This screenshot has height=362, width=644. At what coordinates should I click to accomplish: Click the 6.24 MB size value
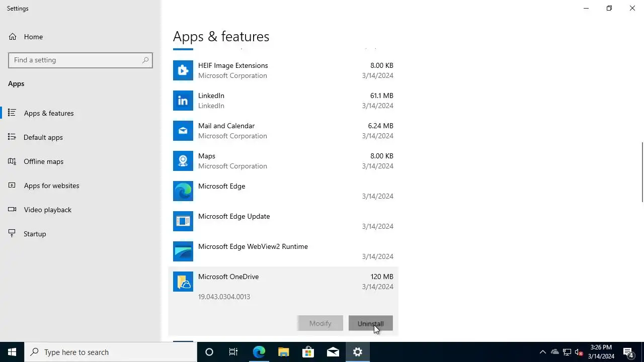click(380, 126)
